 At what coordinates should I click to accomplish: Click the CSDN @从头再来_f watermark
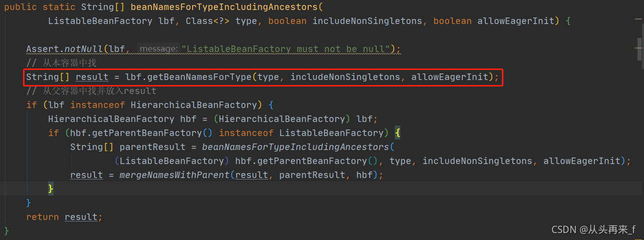pyautogui.click(x=593, y=229)
